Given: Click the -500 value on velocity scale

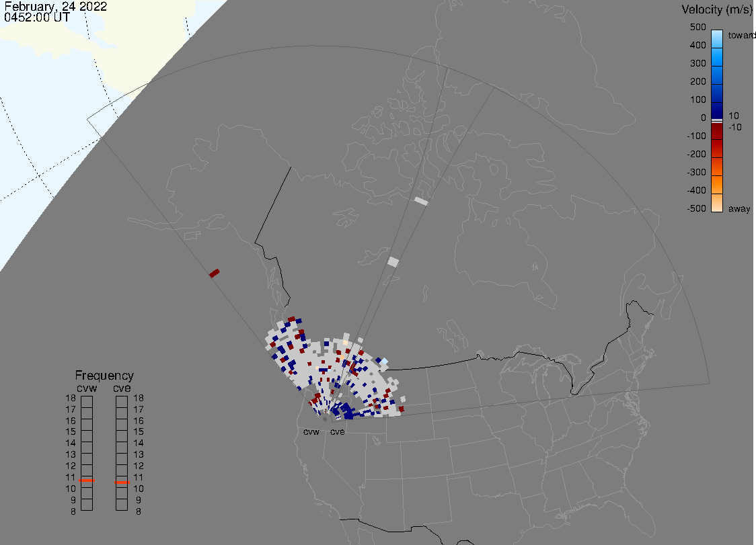Looking at the screenshot, I should coord(697,208).
